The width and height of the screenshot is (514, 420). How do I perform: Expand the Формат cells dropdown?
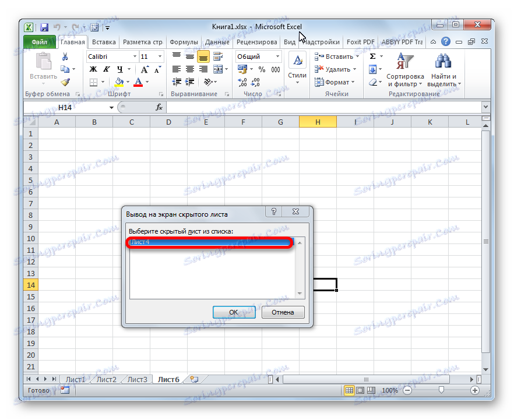(x=353, y=82)
